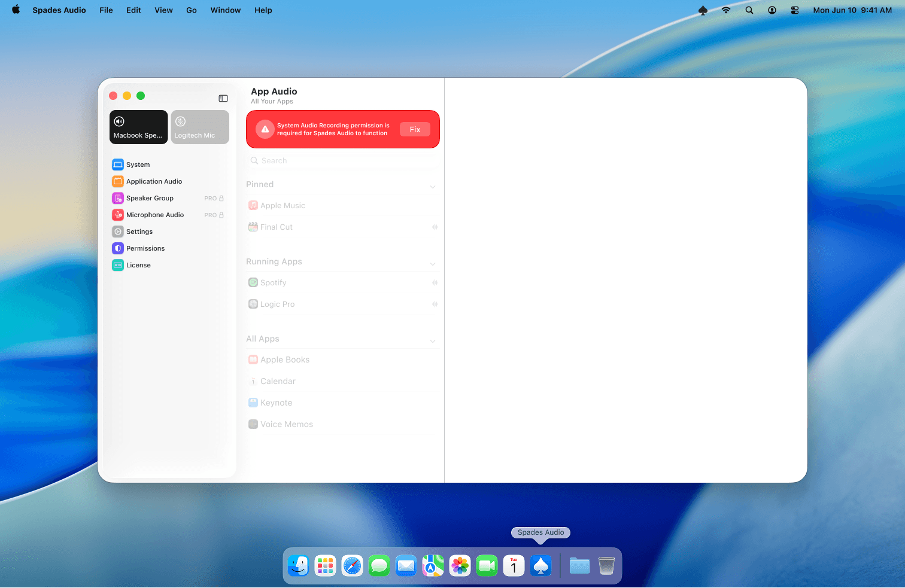Open the Window menu
The height and width of the screenshot is (588, 905).
pyautogui.click(x=225, y=10)
